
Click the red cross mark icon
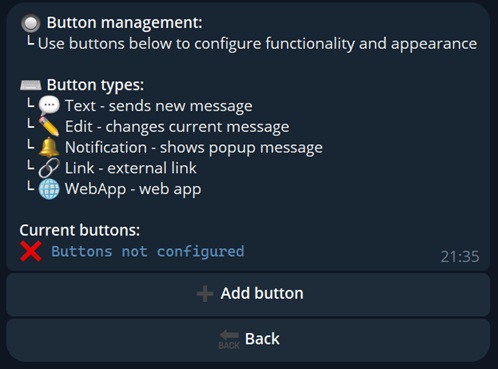click(31, 251)
